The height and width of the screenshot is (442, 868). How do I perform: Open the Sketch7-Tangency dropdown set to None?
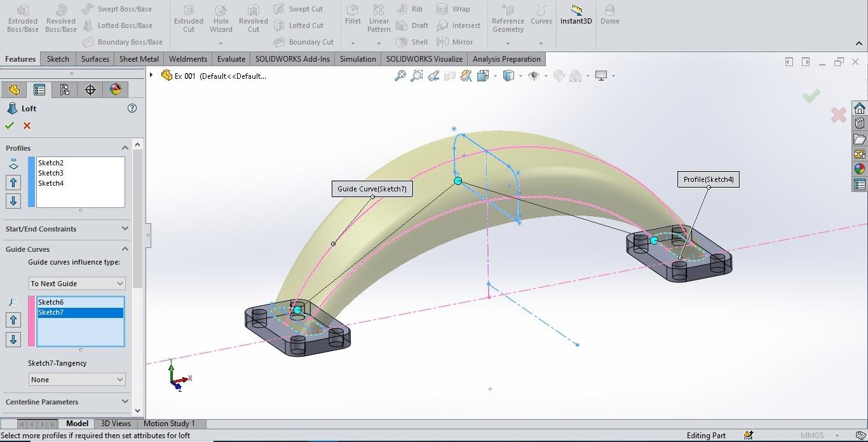point(77,380)
